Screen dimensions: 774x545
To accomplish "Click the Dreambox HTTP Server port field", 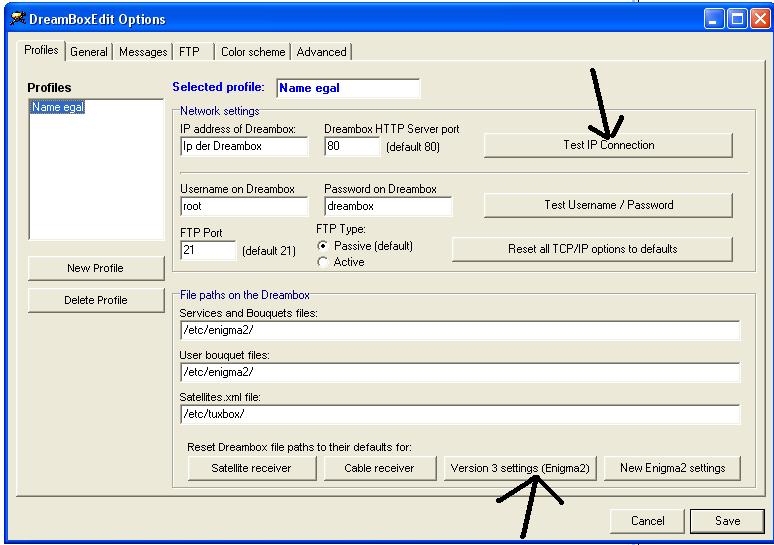I will tap(352, 146).
